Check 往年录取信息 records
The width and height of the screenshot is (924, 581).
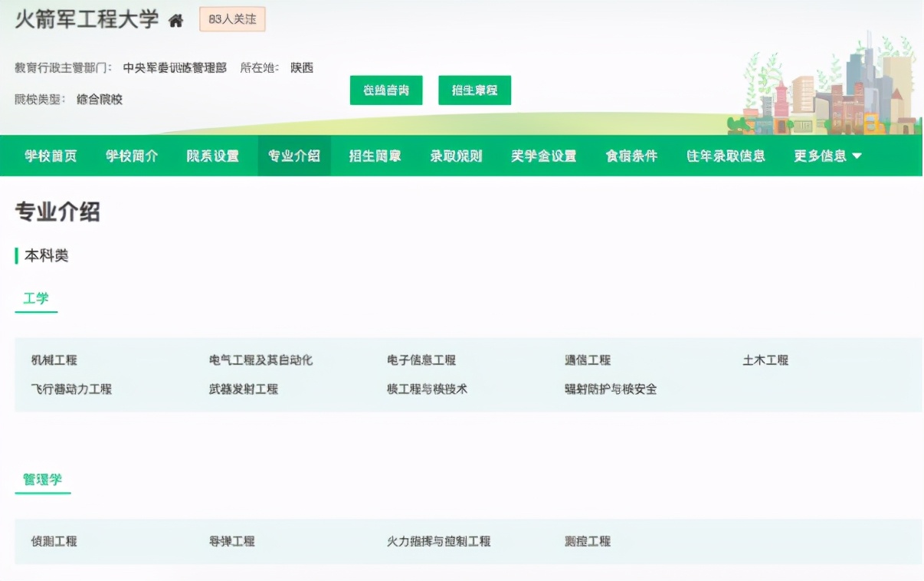tap(726, 154)
